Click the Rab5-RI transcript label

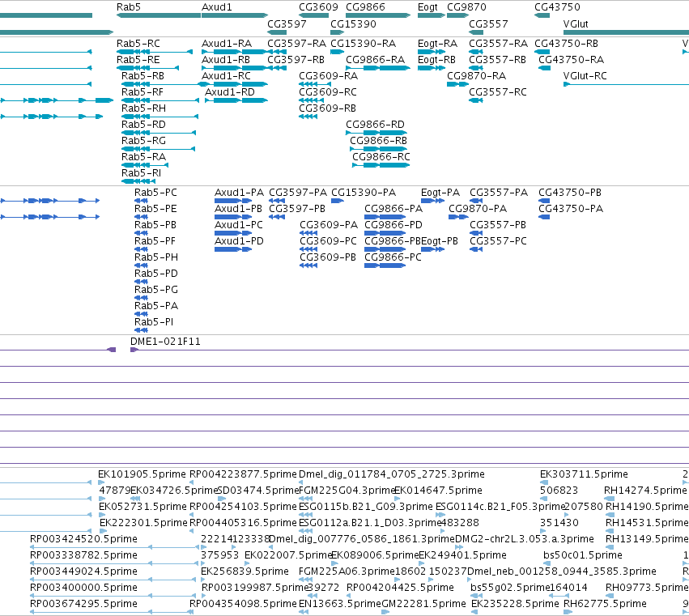pyautogui.click(x=141, y=173)
